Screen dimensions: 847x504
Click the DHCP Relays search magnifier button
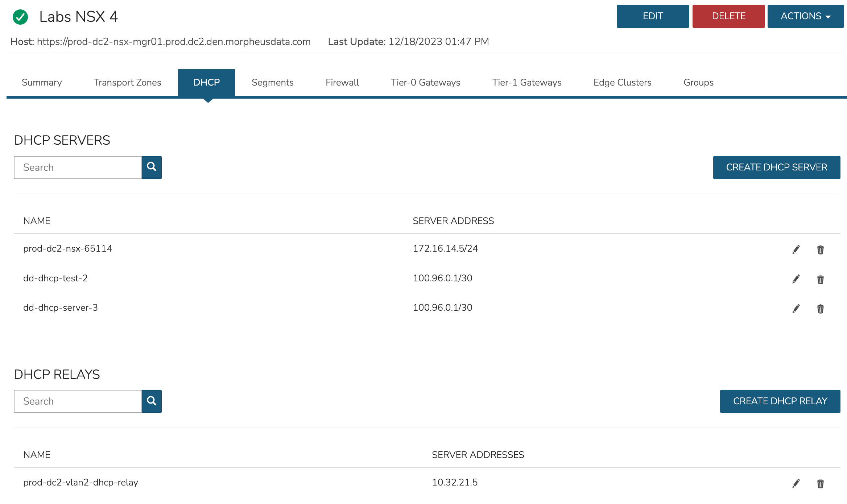point(152,401)
